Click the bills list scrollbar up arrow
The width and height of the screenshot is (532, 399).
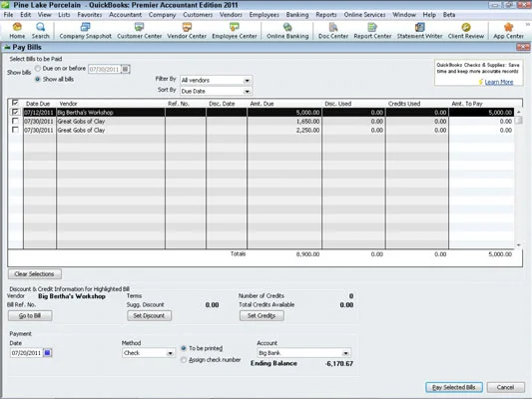[x=519, y=112]
